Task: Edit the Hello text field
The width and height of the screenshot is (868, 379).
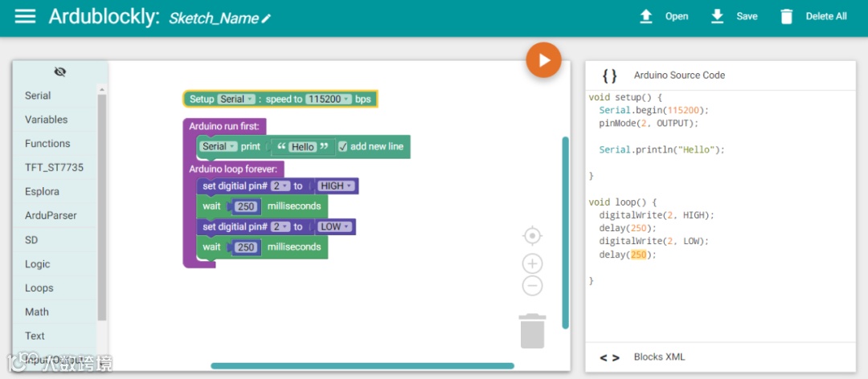Action: pos(303,147)
